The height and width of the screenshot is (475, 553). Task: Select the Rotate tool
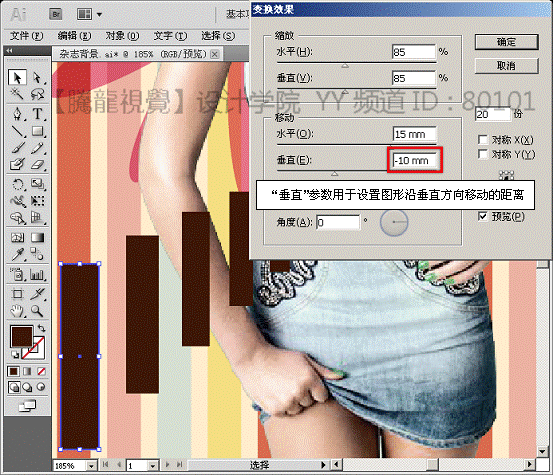(17, 184)
